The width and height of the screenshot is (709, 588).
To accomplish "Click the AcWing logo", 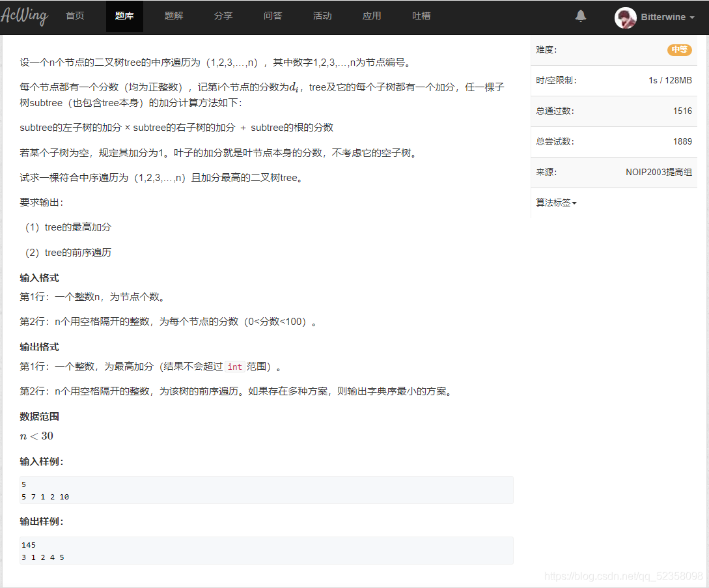I will 24,16.
